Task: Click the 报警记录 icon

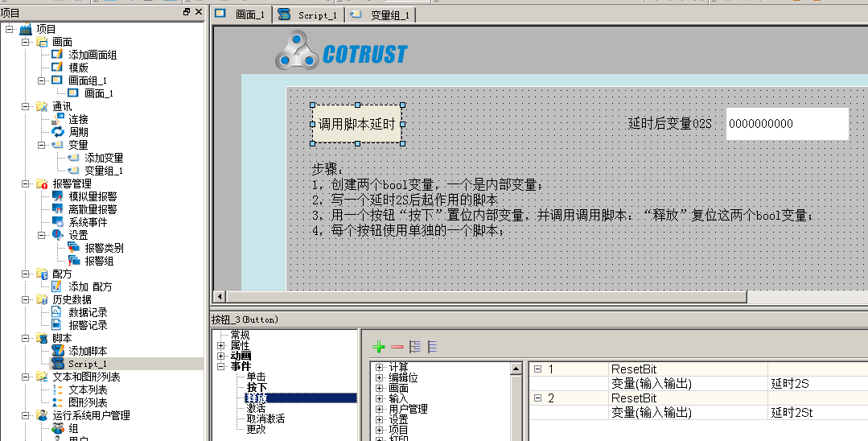Action: coord(56,324)
